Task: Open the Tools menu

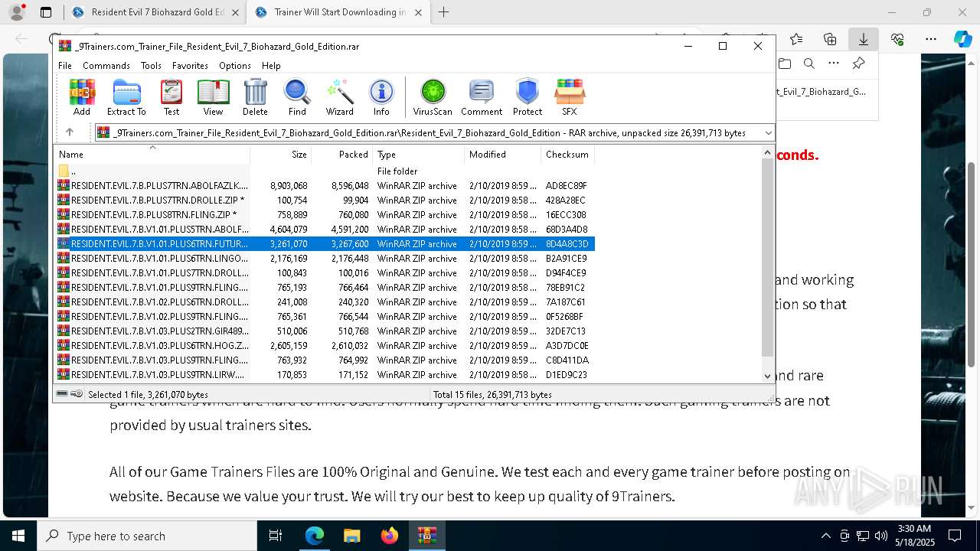Action: coord(151,66)
